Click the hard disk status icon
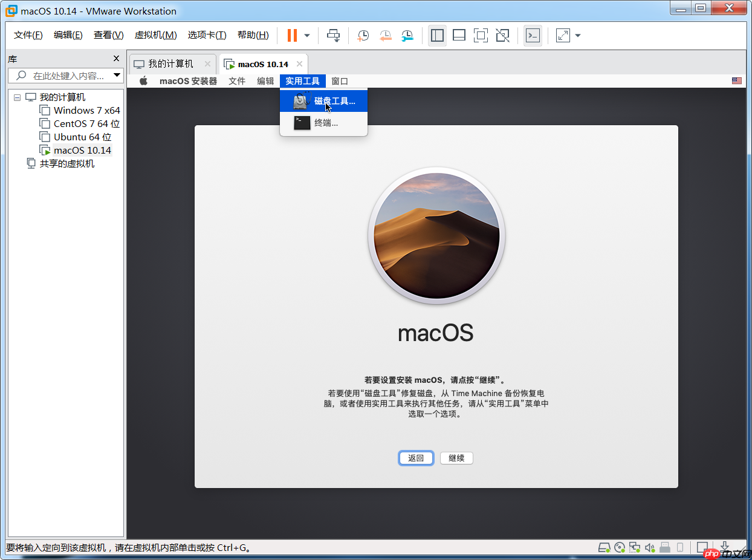The width and height of the screenshot is (752, 560). 605,547
